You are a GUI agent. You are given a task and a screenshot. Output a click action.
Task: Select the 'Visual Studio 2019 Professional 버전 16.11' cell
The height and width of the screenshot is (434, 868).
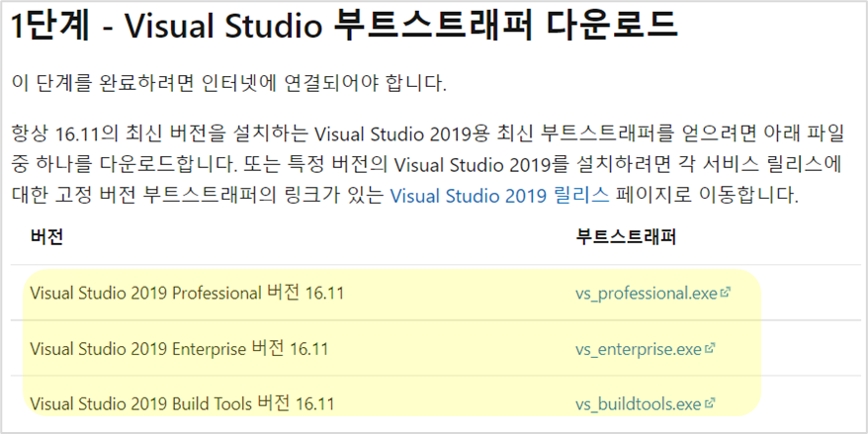click(x=187, y=293)
